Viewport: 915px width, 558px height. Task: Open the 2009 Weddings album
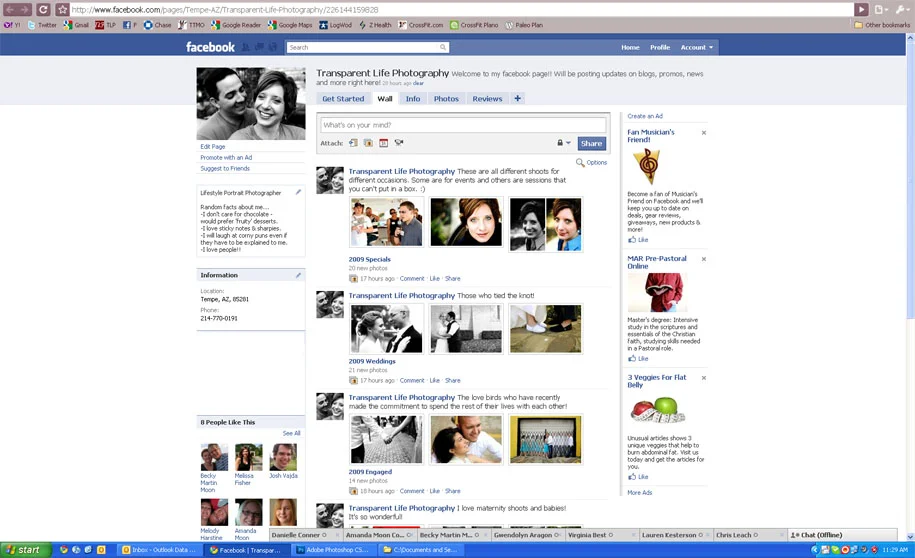tap(372, 361)
